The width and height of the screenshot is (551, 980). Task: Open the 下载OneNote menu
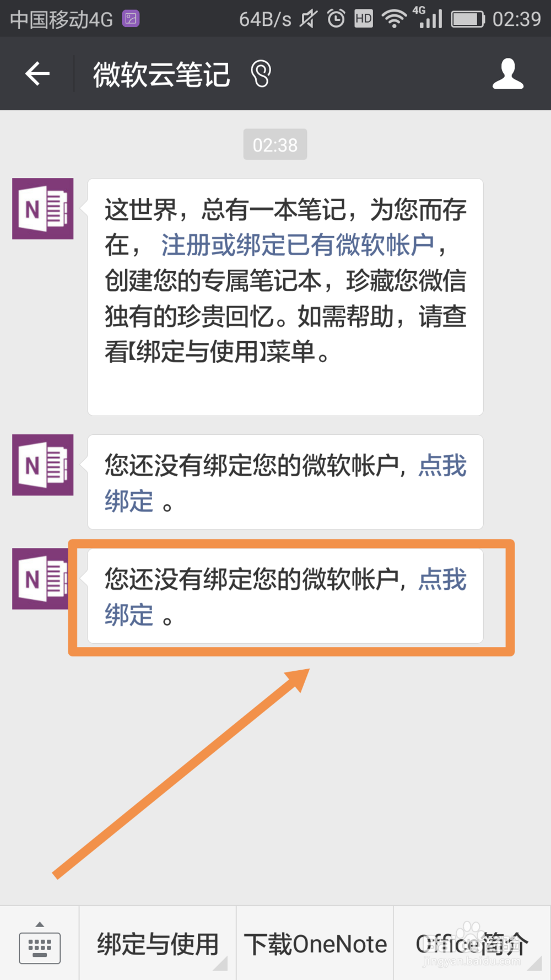(315, 943)
